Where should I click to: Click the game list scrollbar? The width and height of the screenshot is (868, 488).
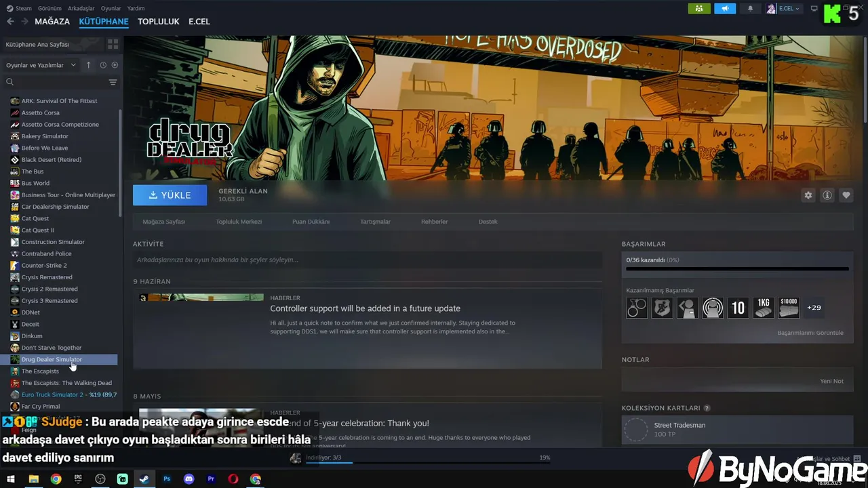pos(121,163)
